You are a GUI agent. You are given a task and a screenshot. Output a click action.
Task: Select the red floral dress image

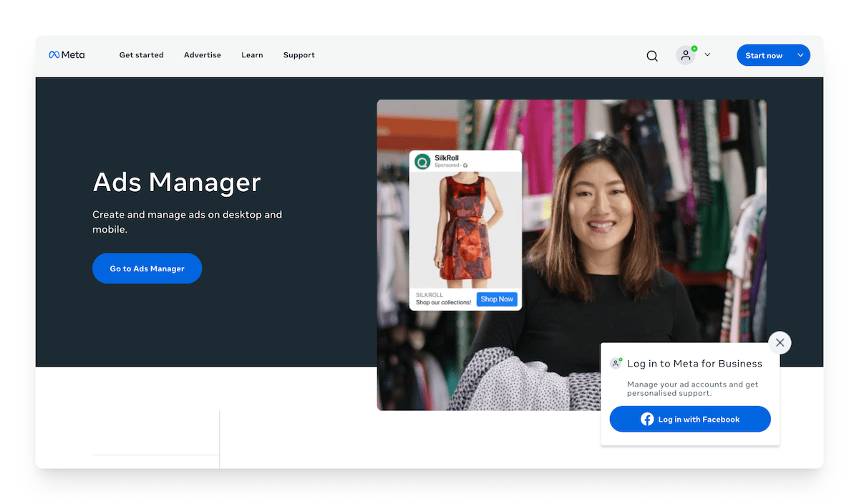point(465,229)
